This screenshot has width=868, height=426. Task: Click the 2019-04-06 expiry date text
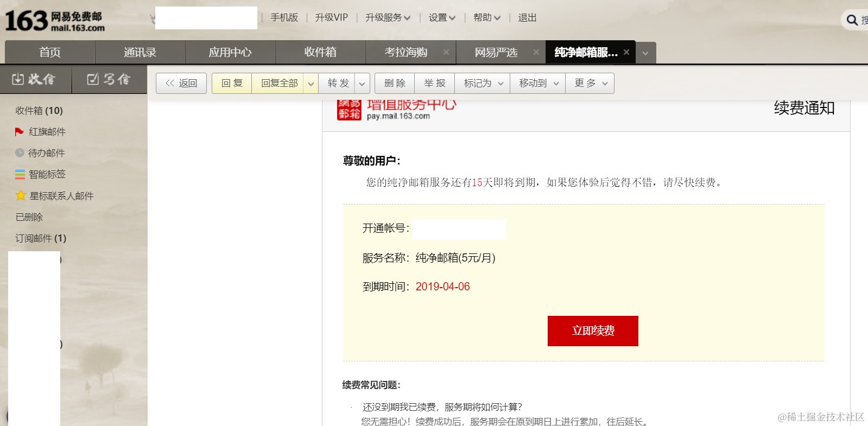click(x=442, y=287)
